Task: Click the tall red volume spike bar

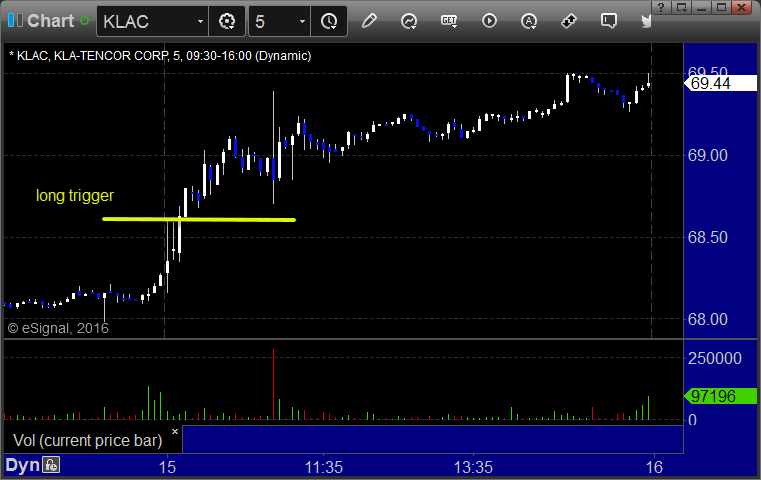Action: (x=273, y=384)
